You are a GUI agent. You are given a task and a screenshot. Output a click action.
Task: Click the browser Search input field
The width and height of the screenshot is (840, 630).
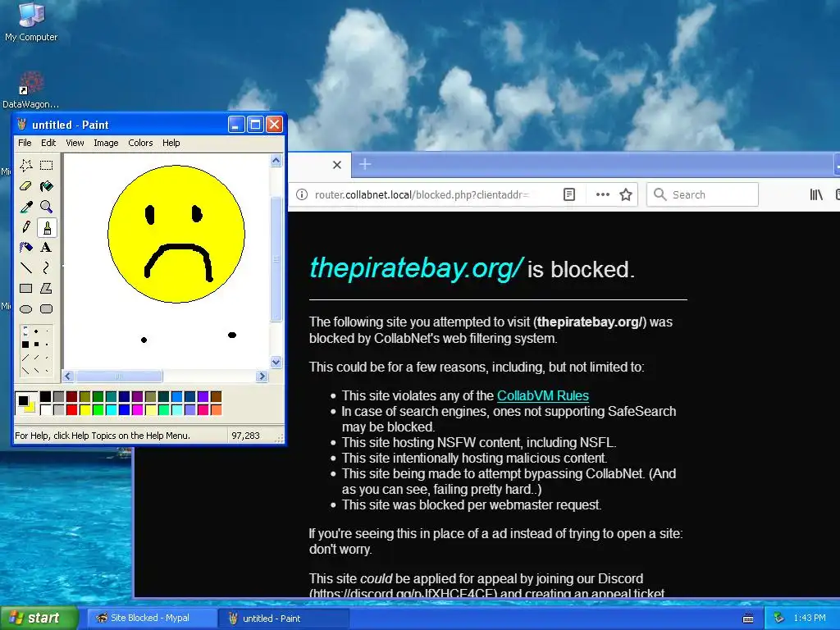coord(702,194)
